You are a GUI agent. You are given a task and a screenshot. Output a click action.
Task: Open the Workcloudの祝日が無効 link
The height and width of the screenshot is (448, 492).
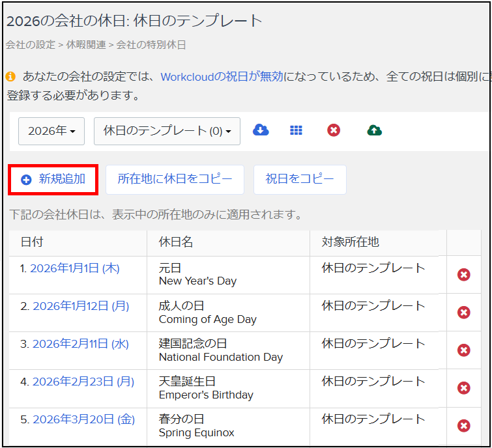[222, 77]
